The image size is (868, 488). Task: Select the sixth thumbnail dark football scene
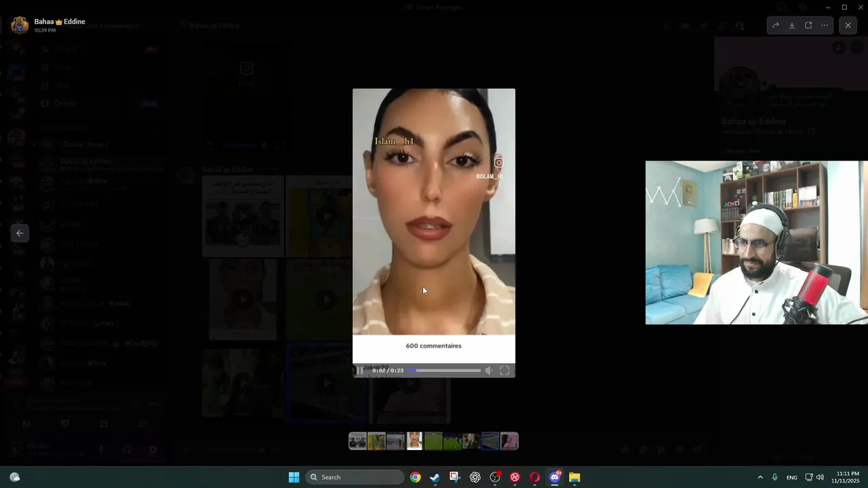tap(452, 441)
